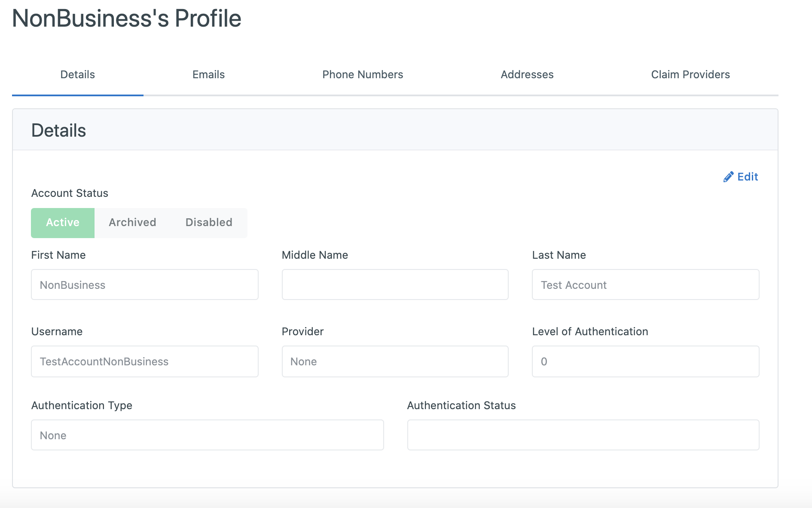Click the Middle Name label
Viewport: 812px width, 508px height.
pos(315,255)
